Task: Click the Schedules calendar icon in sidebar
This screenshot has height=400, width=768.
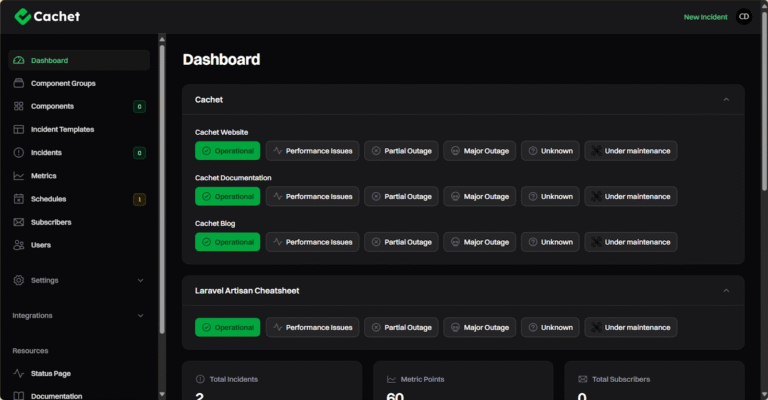Action: 19,199
